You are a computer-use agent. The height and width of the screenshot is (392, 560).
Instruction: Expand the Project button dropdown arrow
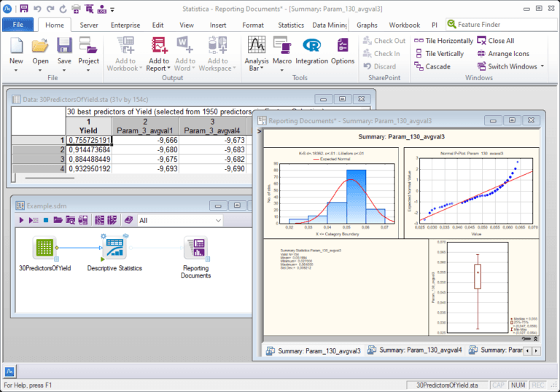(88, 70)
